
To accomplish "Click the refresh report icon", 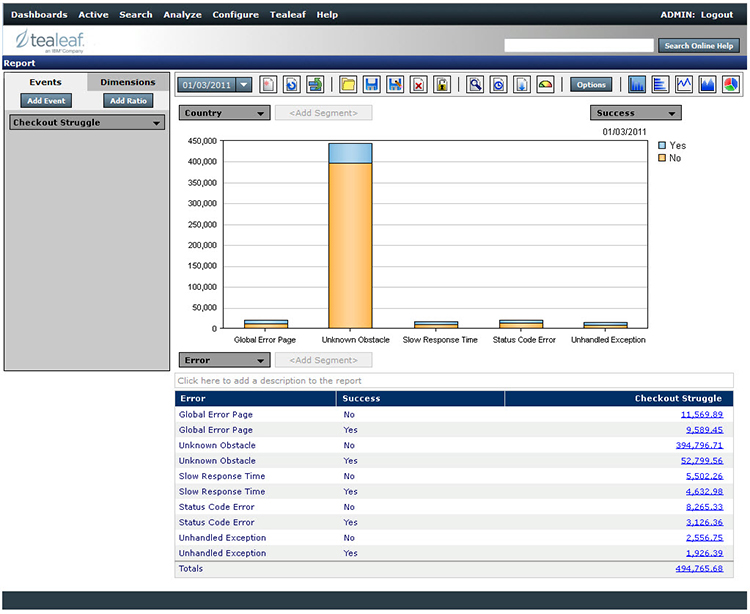I will point(291,85).
